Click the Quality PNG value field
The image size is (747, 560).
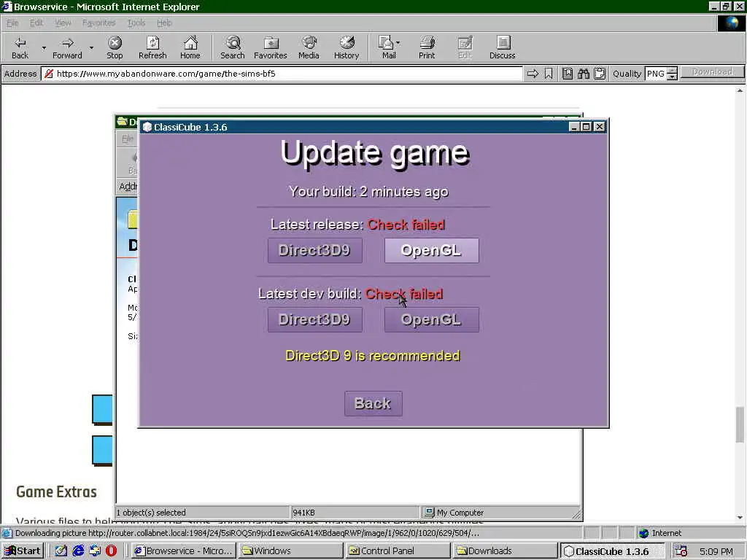(x=656, y=74)
